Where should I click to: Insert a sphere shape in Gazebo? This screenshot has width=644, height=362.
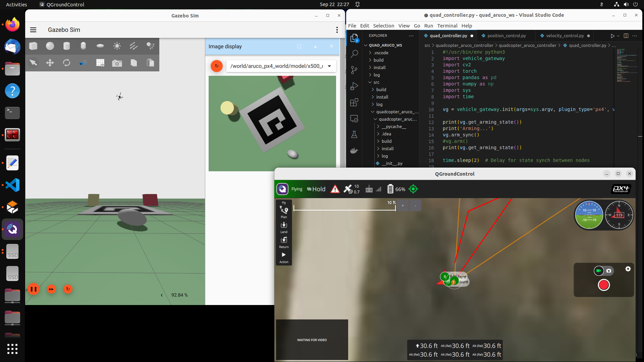point(50,46)
